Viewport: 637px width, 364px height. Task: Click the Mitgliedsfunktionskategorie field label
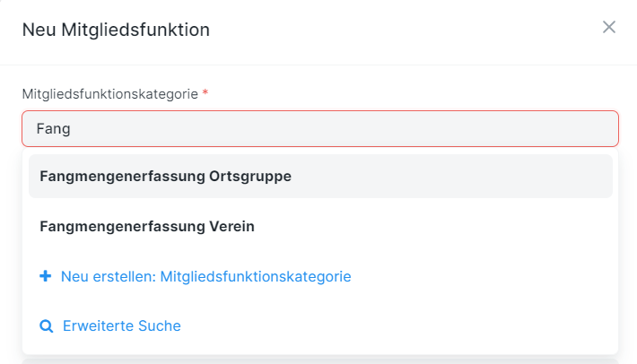click(x=109, y=93)
